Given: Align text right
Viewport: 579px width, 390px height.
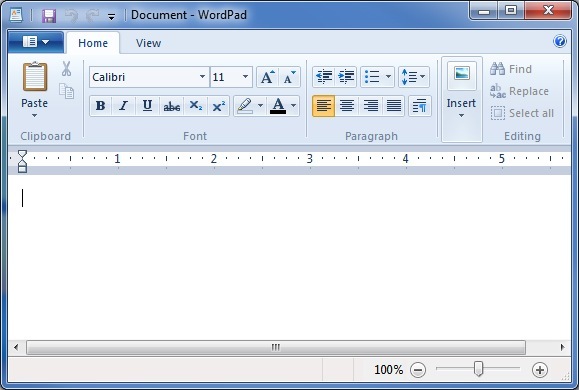Looking at the screenshot, I should click(370, 106).
